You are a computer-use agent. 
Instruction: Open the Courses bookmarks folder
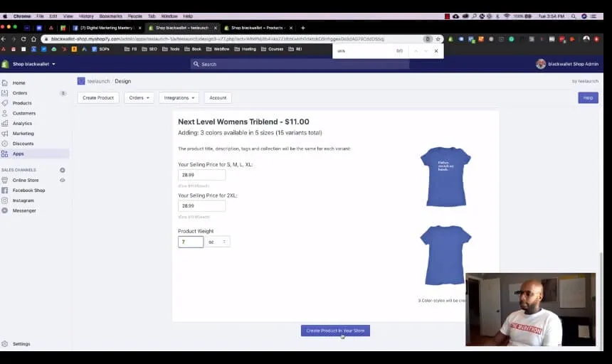coord(272,49)
